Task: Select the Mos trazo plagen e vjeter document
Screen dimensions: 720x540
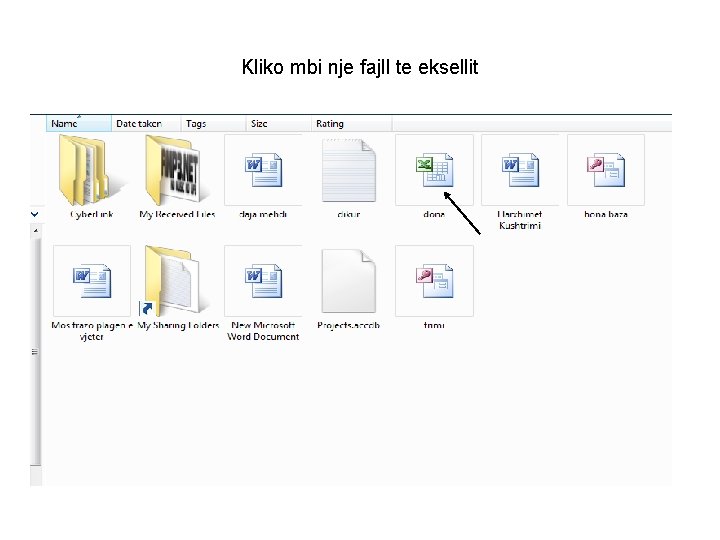Action: point(91,293)
